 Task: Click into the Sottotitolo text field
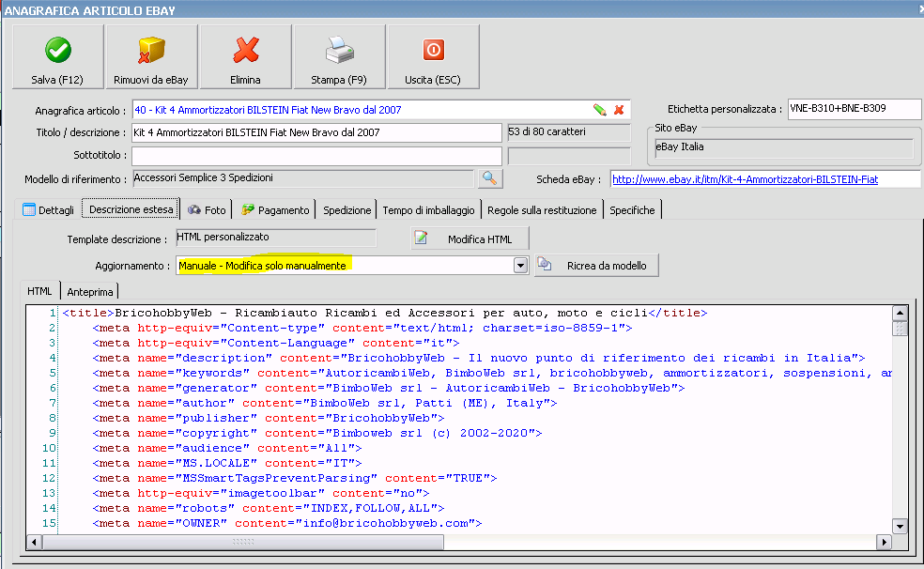point(316,155)
